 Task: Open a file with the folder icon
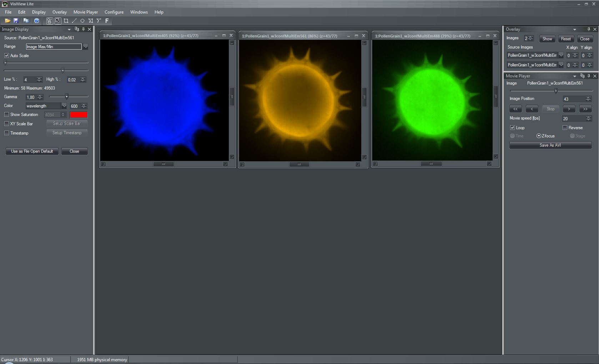(x=7, y=21)
